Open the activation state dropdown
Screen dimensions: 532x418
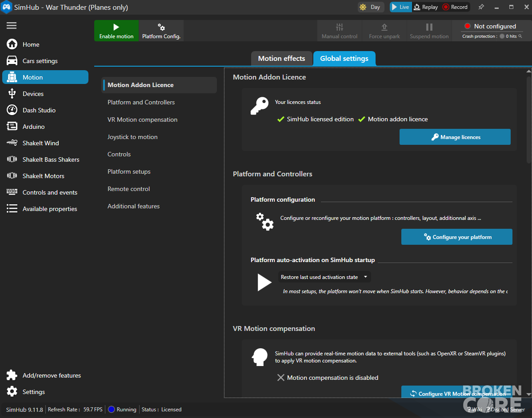[324, 277]
